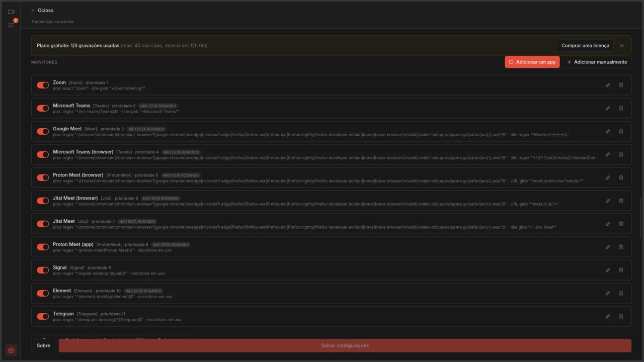Viewport: 644px width, 362px height.
Task: Edit the Telegram monitor
Action: [608, 316]
